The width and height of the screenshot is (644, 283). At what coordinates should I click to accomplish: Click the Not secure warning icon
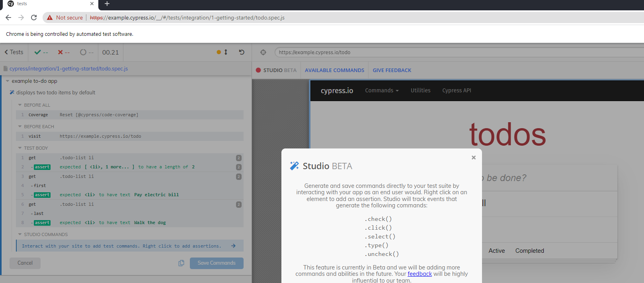[50, 18]
